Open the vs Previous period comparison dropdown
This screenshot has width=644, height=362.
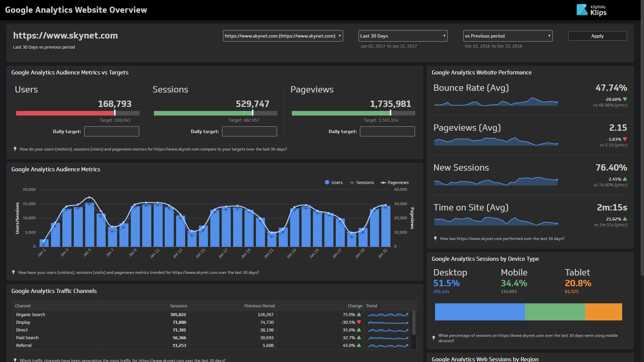(507, 36)
